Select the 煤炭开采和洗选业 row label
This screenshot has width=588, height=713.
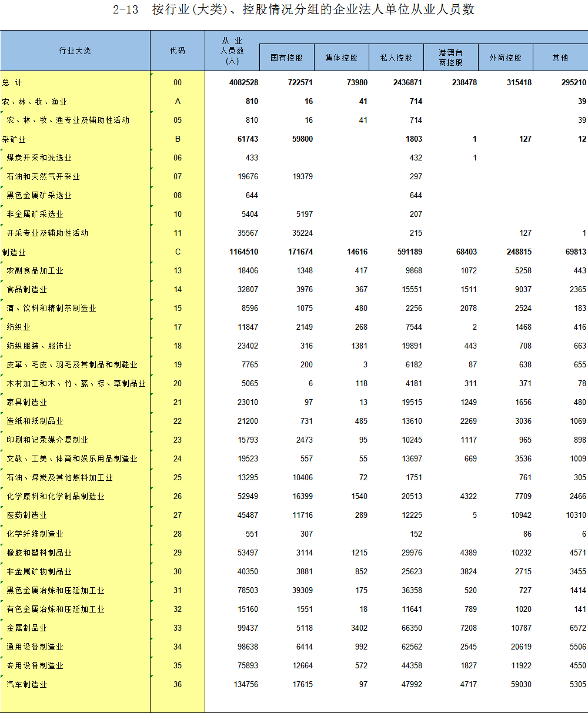(39, 158)
